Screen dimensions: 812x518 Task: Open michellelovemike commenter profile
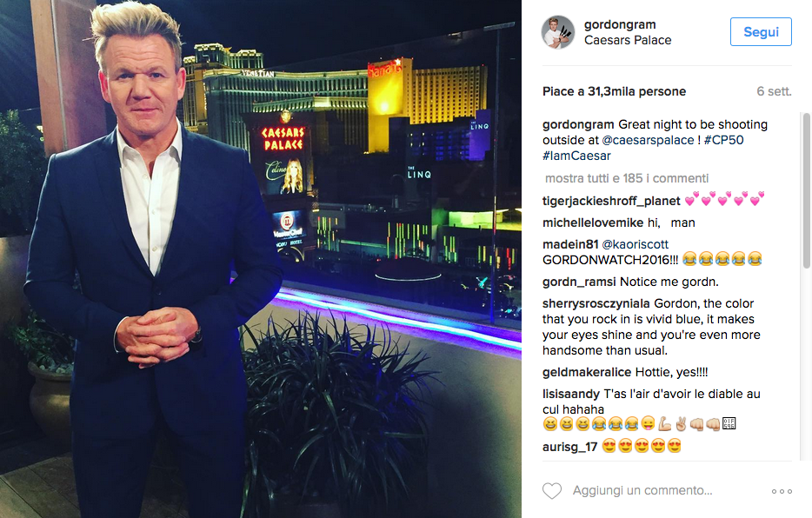coord(593,223)
